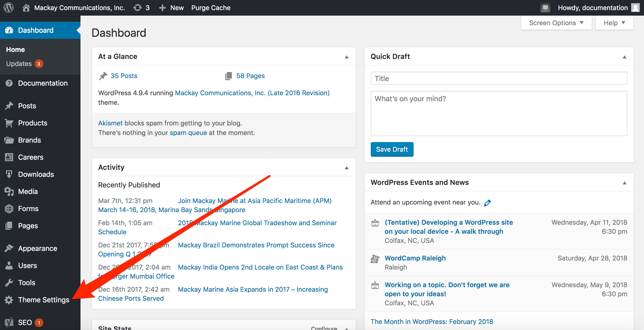The height and width of the screenshot is (330, 644).
Task: Open the Help dropdown tab
Action: point(614,23)
